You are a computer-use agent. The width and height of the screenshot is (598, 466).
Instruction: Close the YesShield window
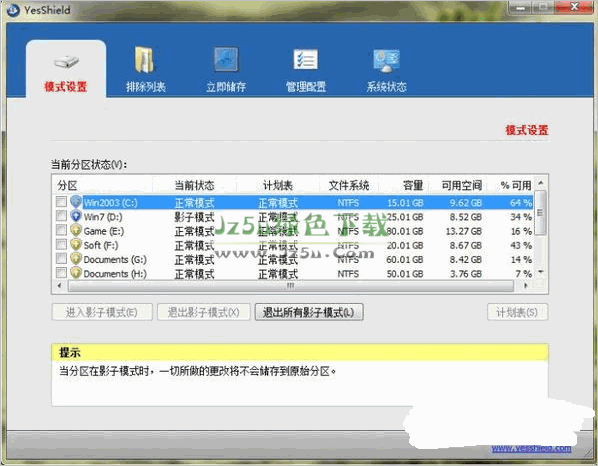pyautogui.click(x=574, y=7)
